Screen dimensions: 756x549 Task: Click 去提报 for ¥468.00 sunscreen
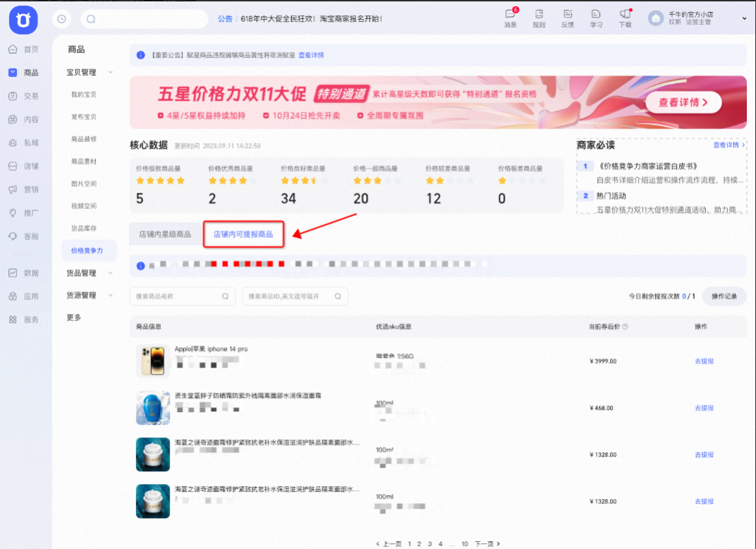click(704, 408)
